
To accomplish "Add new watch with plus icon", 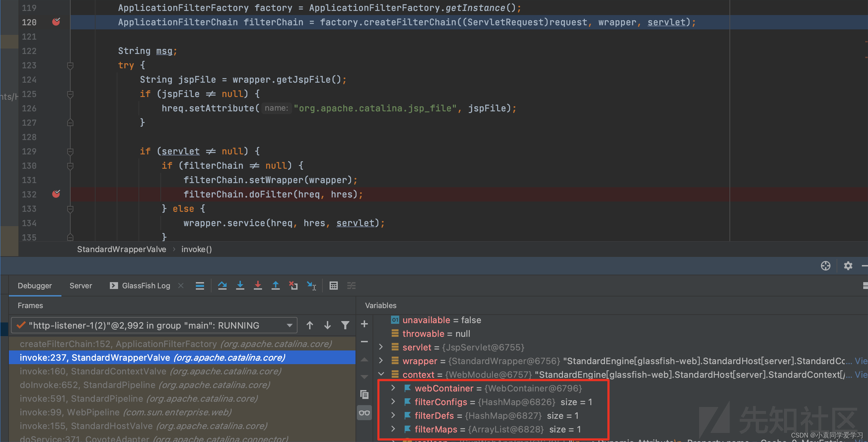I will 364,324.
